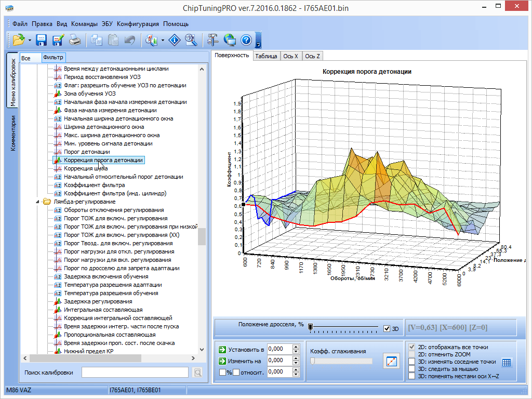532x399 pixels.
Task: Click the open file folder icon
Action: tap(19, 40)
